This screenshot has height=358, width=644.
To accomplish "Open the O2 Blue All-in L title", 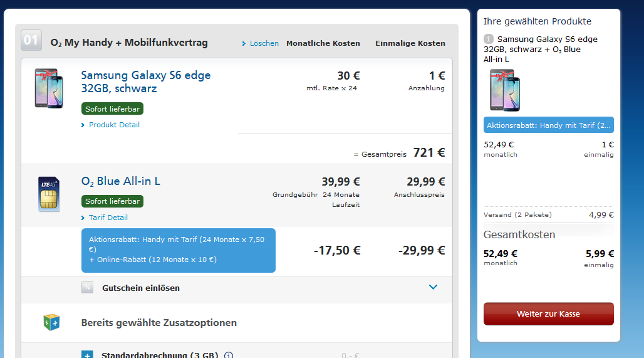I will point(121,181).
